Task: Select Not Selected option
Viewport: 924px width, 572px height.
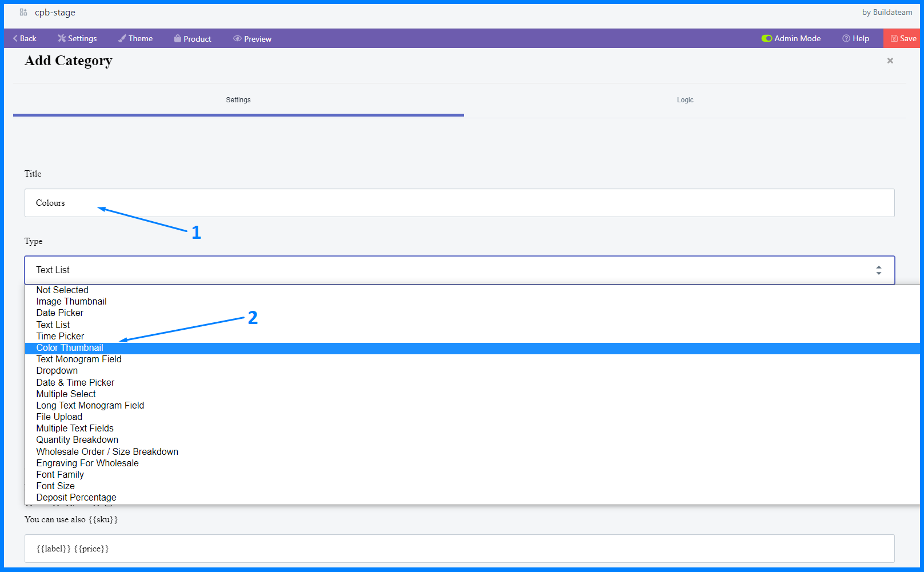Action: coord(472,290)
